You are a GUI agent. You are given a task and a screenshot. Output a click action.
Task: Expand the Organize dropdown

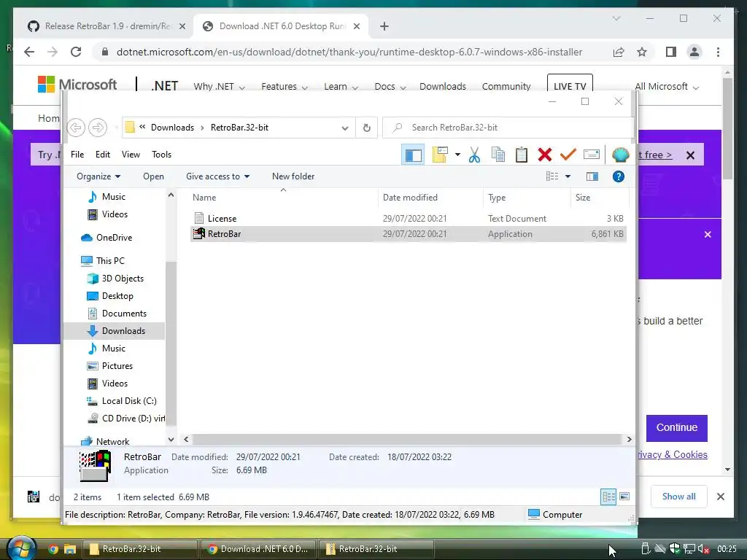98,176
